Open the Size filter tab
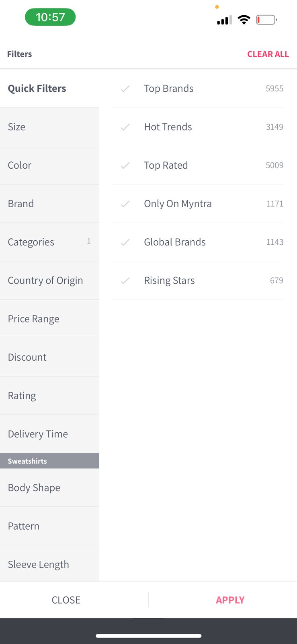This screenshot has height=644, width=297. click(x=49, y=127)
